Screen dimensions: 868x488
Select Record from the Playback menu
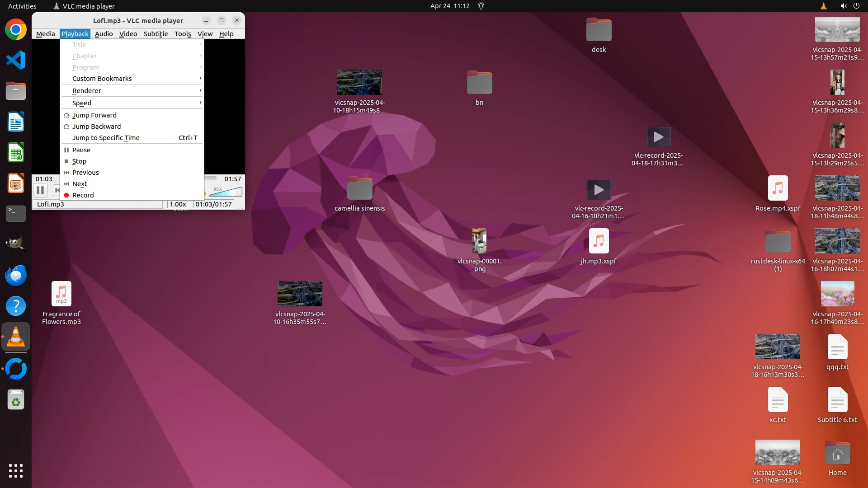pyautogui.click(x=83, y=195)
